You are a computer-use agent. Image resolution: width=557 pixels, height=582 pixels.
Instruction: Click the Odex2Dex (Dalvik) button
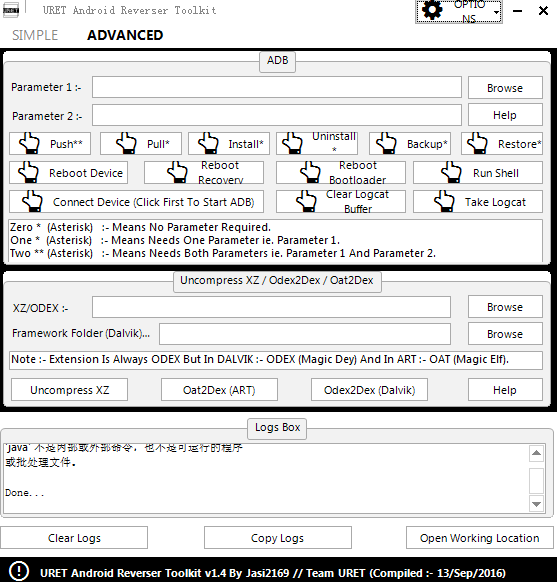(x=369, y=390)
